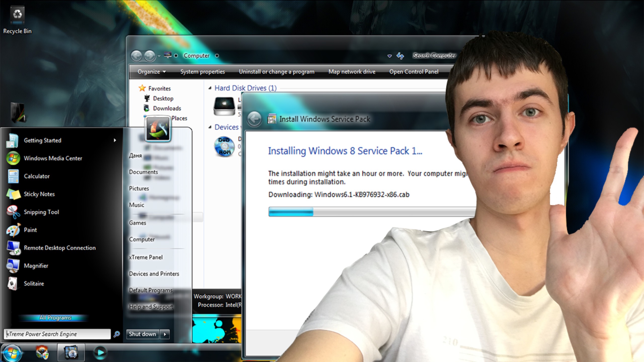
Task: Click the xTreme Power Search Engine field
Action: coord(57,334)
